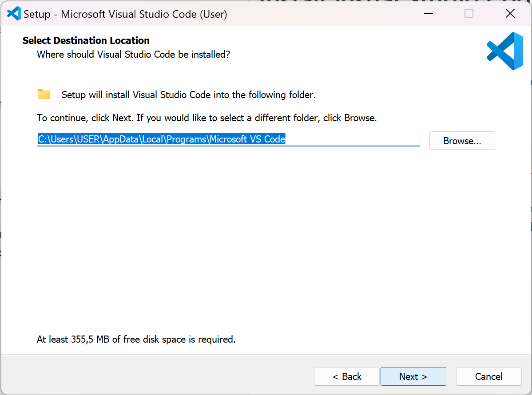
Task: Open the folder picker with Browse...
Action: click(x=462, y=141)
